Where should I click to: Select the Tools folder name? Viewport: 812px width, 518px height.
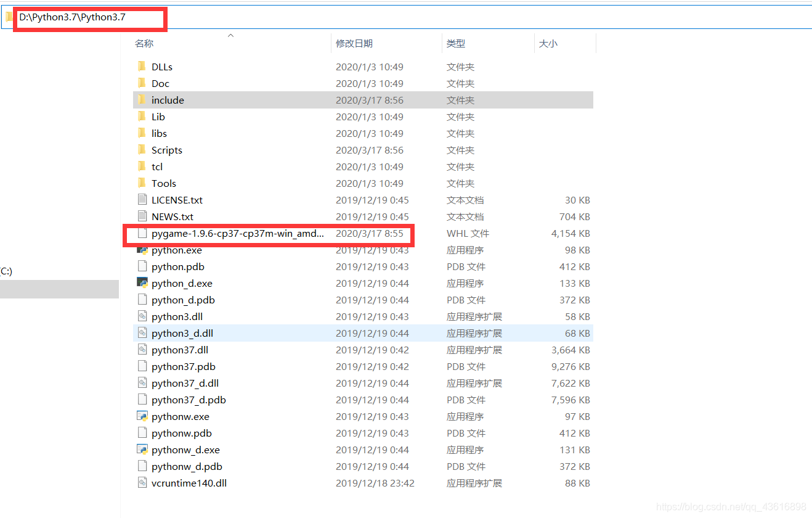tap(164, 183)
